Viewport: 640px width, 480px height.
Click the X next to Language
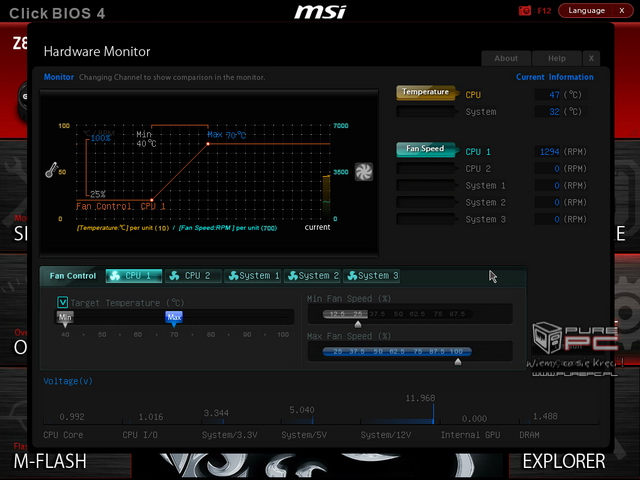[622, 11]
